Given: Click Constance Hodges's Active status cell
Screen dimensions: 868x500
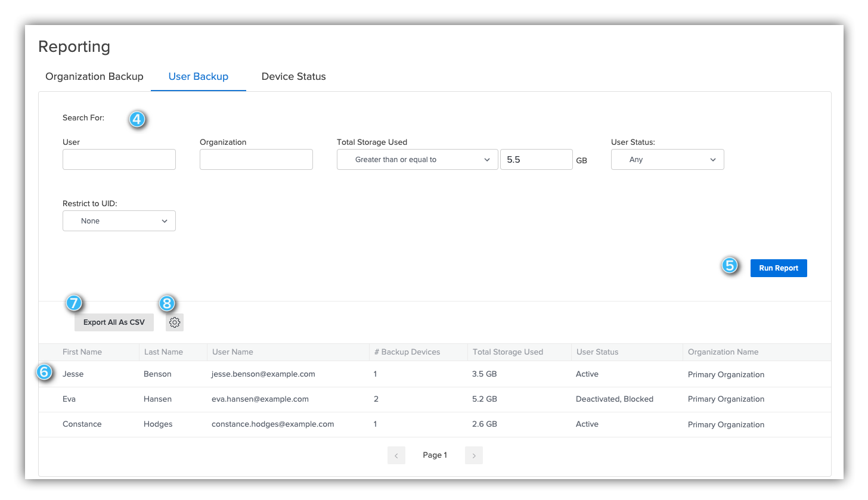Looking at the screenshot, I should [587, 424].
